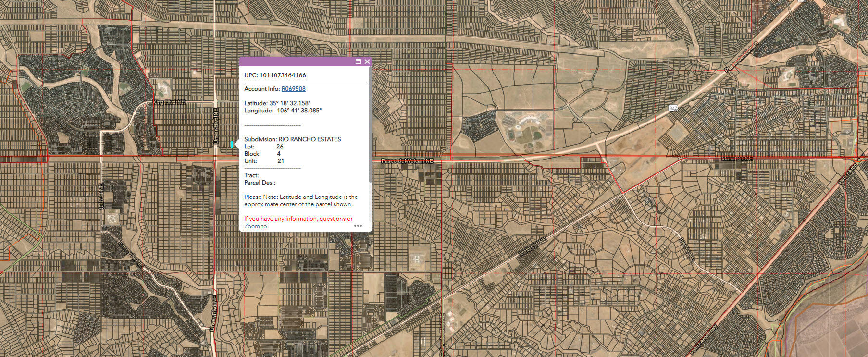Click the King Blvd NE street label
868x357 pixels.
(x=168, y=102)
